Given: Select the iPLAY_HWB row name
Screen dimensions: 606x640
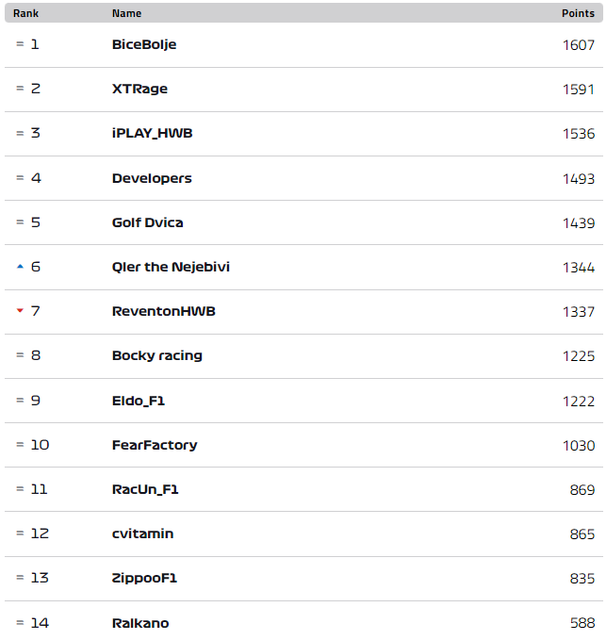Looking at the screenshot, I should pyautogui.click(x=152, y=133).
